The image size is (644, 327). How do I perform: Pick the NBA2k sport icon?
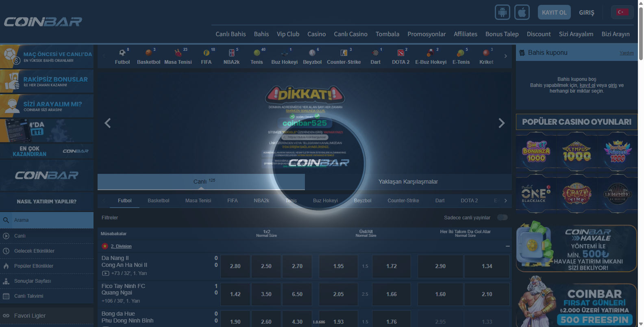click(x=232, y=53)
